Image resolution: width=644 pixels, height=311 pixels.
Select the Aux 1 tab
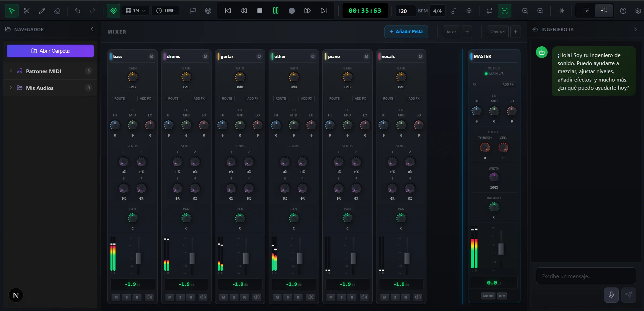click(x=451, y=32)
